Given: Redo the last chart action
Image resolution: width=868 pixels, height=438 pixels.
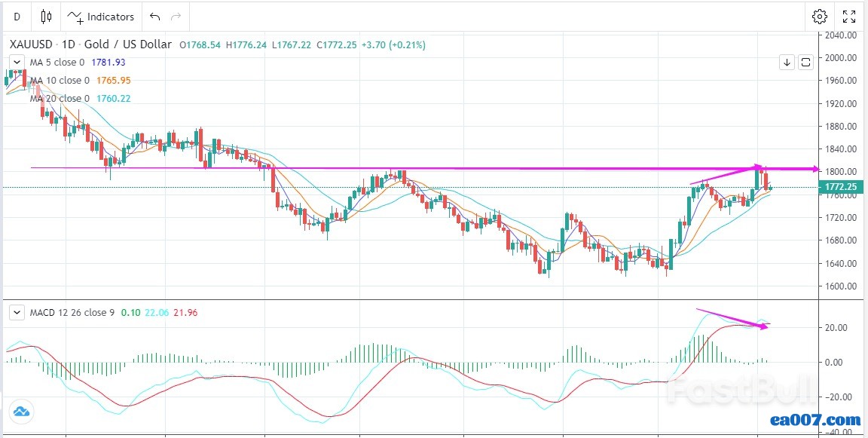Looking at the screenshot, I should 176,17.
